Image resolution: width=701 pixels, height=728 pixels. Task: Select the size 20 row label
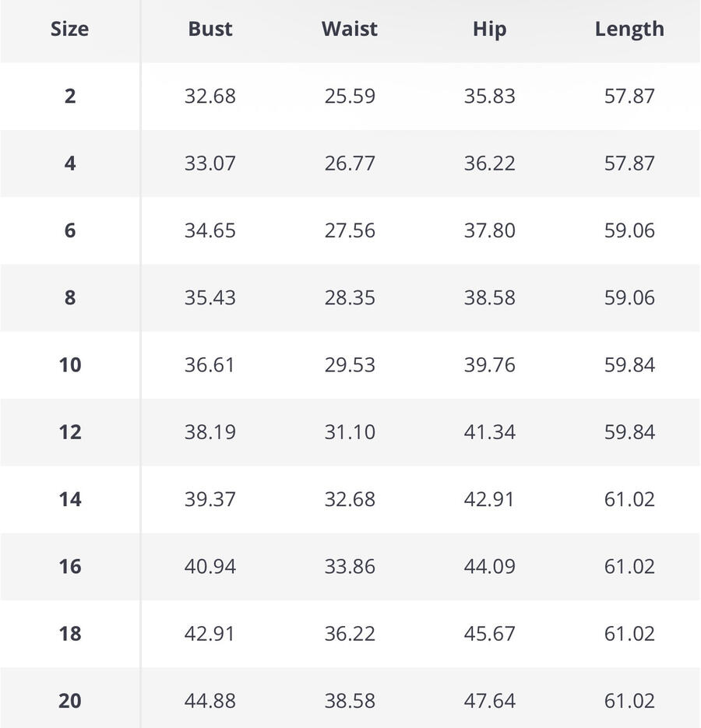[x=70, y=701]
